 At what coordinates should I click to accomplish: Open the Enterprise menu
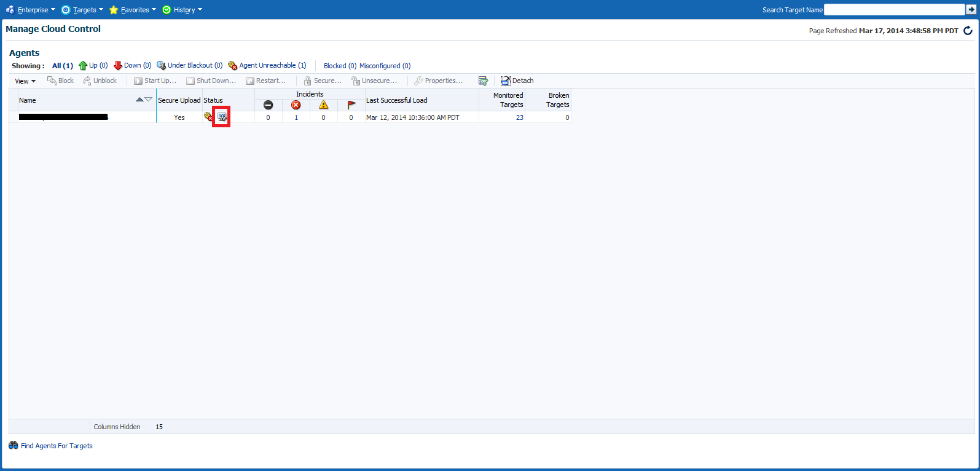click(31, 10)
